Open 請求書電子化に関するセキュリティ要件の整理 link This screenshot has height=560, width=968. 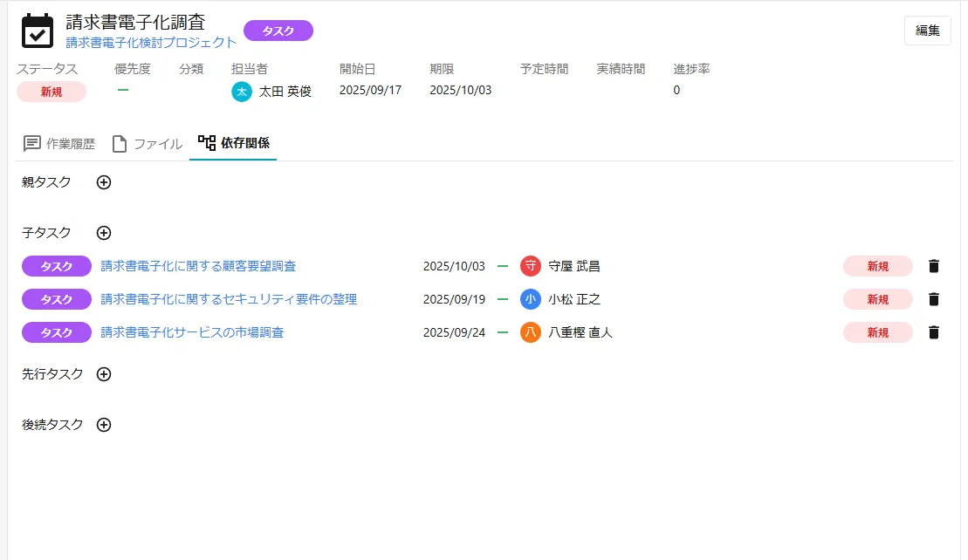click(x=229, y=299)
